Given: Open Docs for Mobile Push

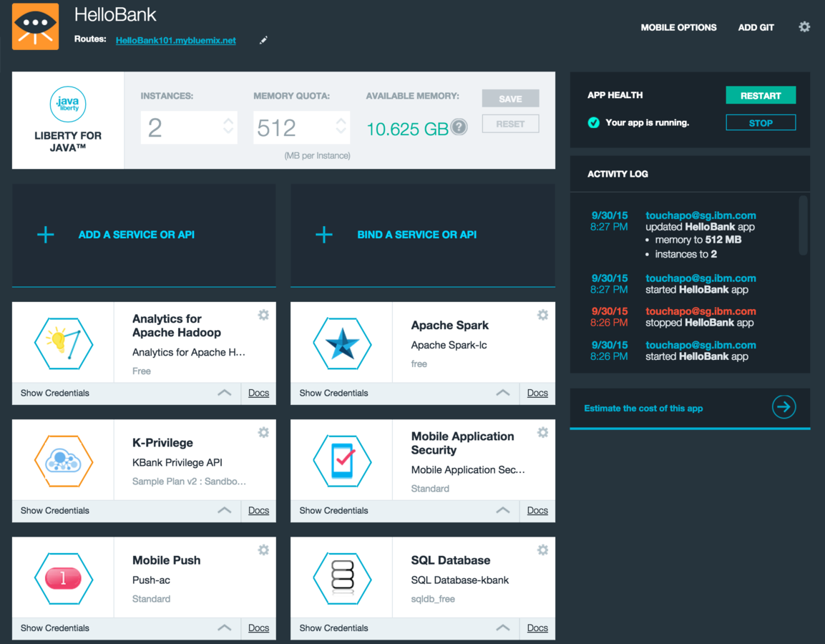Looking at the screenshot, I should (x=258, y=628).
